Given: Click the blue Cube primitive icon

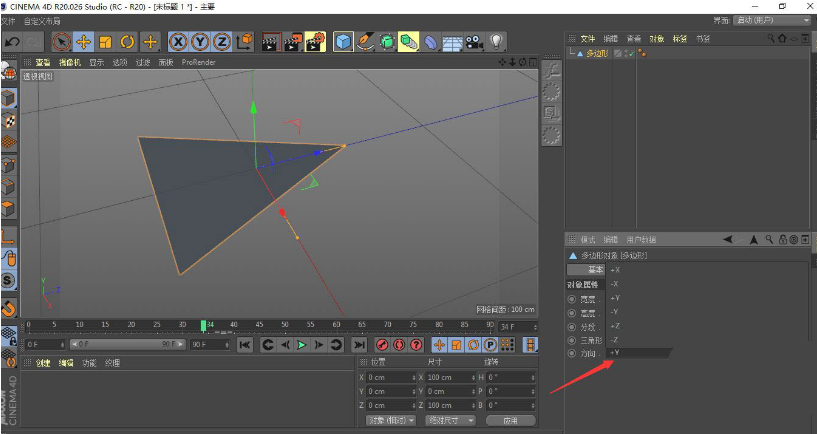Looking at the screenshot, I should pyautogui.click(x=343, y=41).
